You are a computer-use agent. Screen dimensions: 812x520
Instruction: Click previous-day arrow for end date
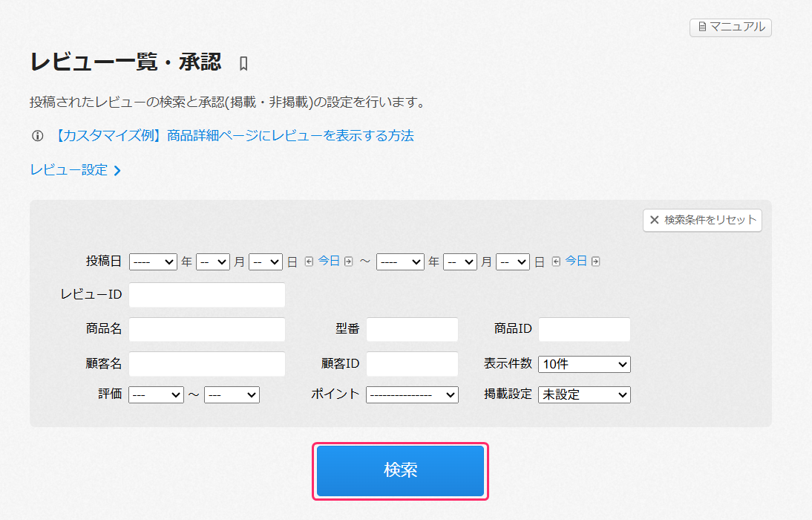tap(556, 261)
